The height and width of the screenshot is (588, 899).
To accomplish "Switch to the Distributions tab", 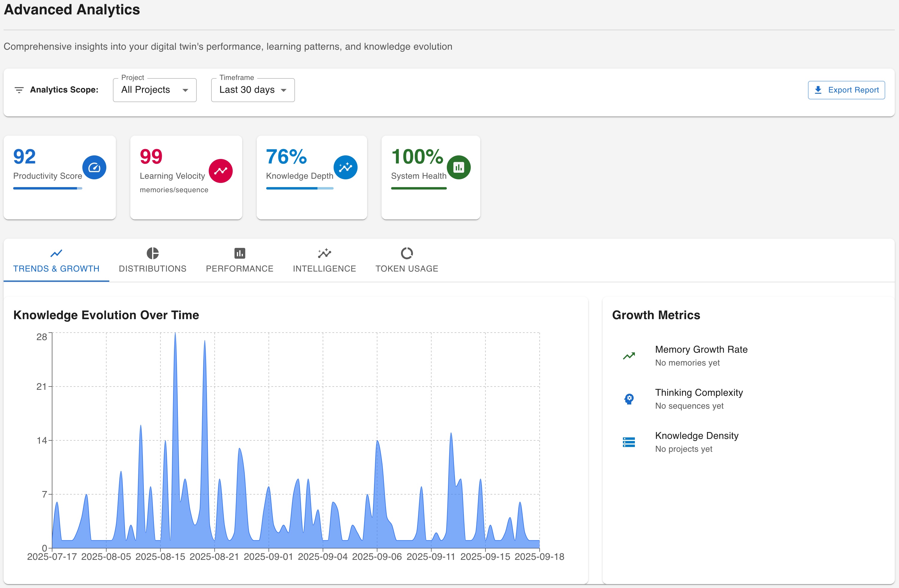I will coord(153,260).
